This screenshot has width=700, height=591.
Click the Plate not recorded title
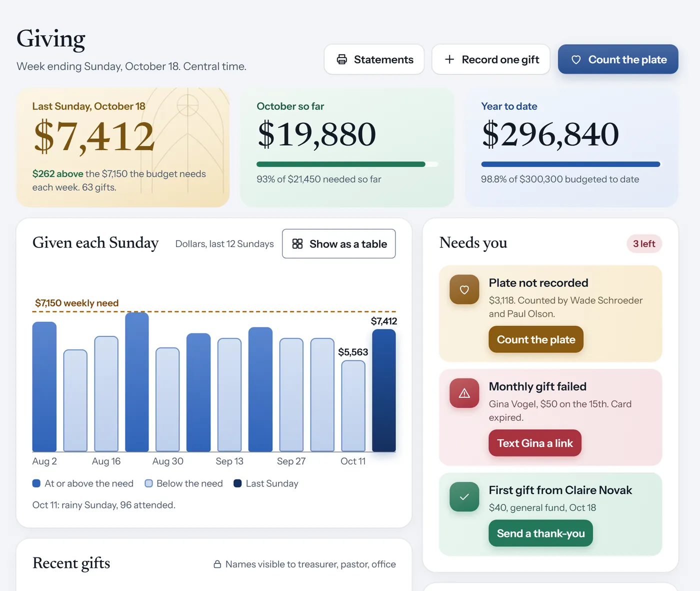(x=538, y=283)
